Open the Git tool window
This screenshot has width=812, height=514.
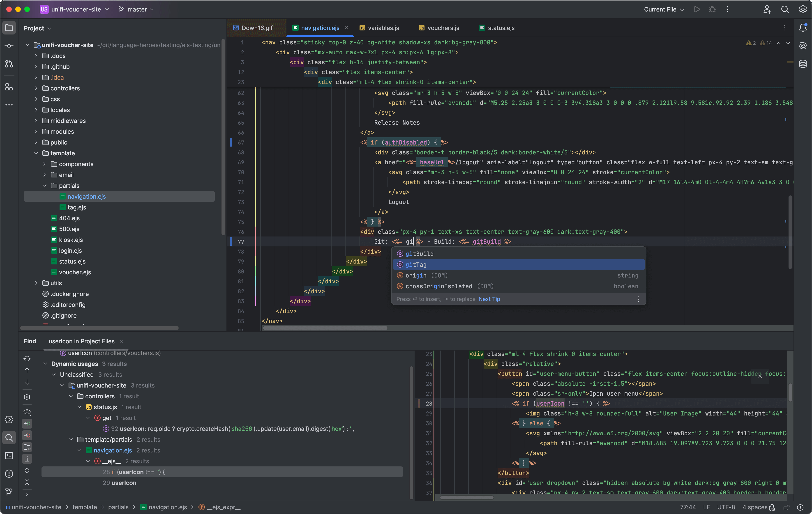pos(9,491)
